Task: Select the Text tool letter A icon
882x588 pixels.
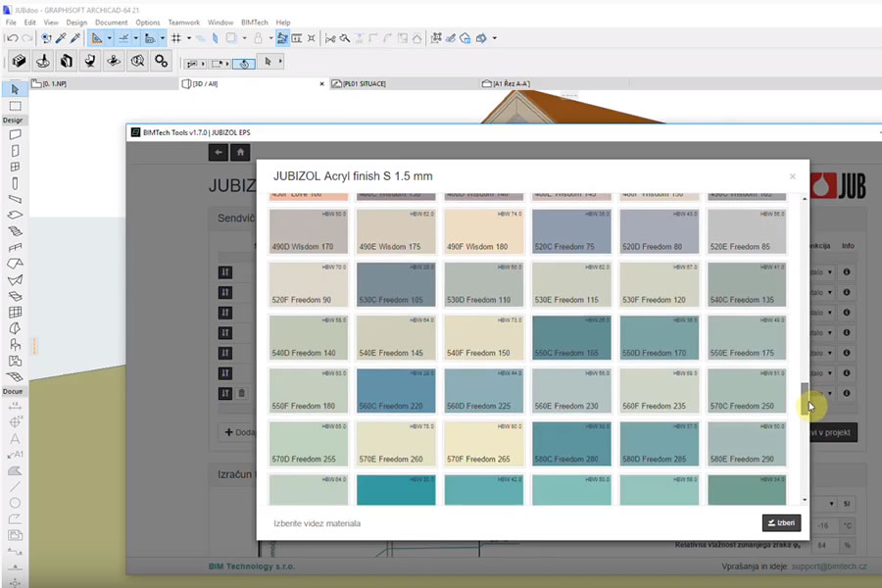Action: click(15, 438)
